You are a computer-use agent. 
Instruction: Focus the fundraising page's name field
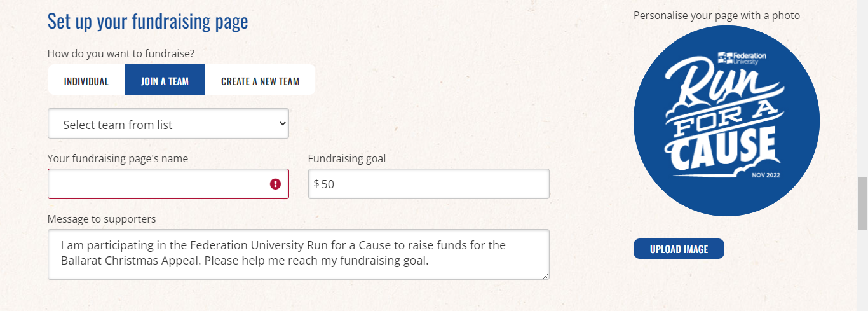click(x=159, y=184)
